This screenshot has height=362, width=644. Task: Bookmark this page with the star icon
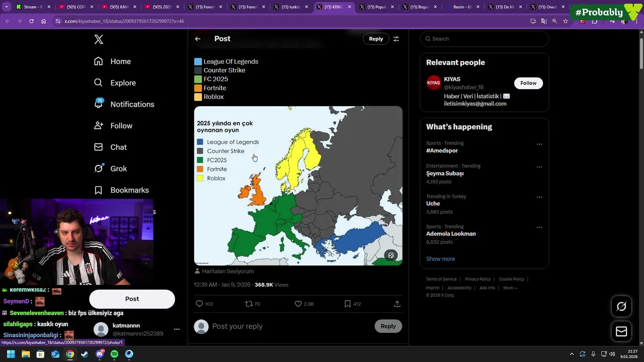click(566, 21)
